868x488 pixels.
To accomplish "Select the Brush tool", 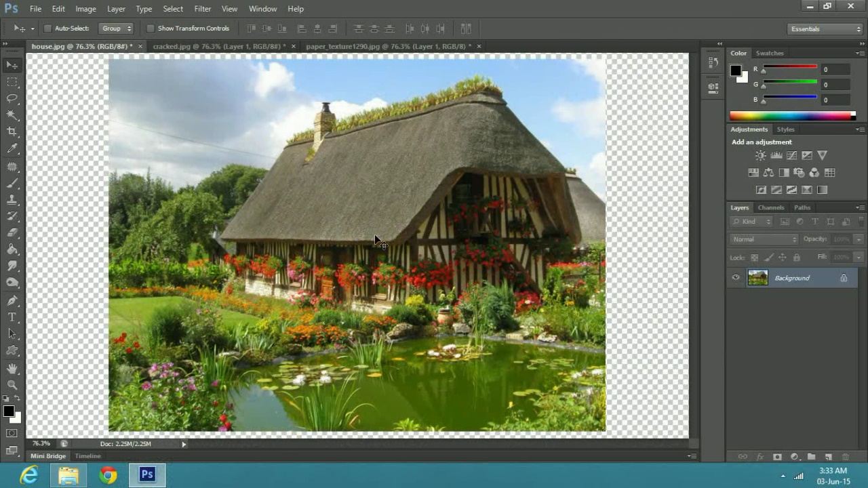I will (12, 183).
